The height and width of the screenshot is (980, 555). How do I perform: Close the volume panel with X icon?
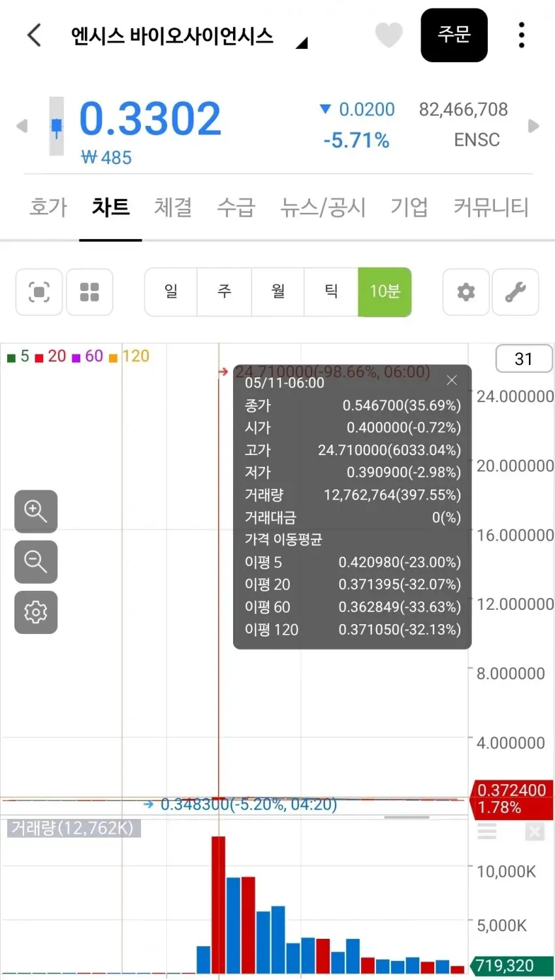[x=534, y=832]
